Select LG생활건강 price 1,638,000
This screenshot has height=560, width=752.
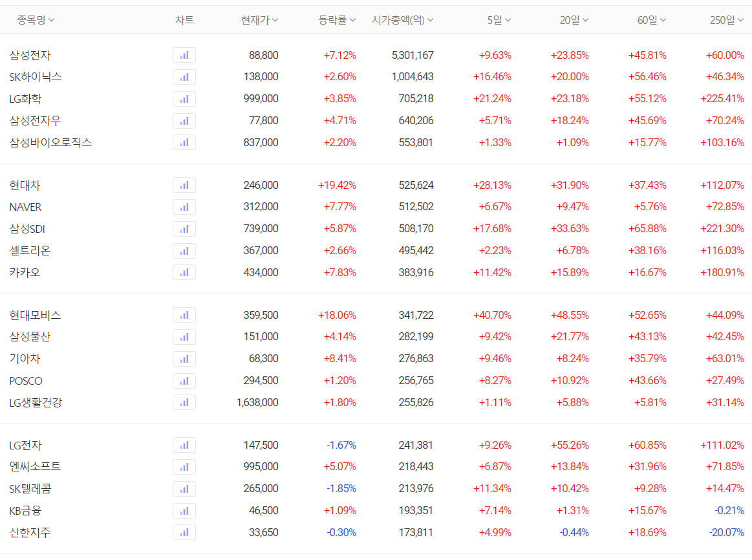tap(257, 402)
